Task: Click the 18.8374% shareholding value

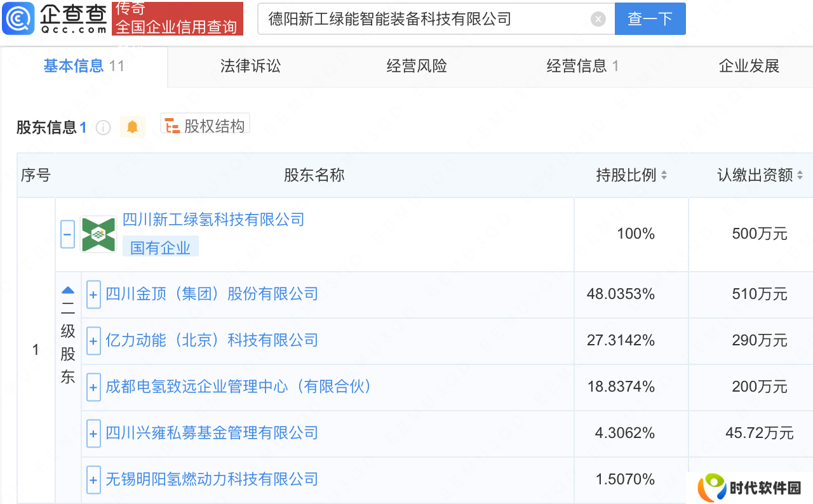Action: coord(621,387)
